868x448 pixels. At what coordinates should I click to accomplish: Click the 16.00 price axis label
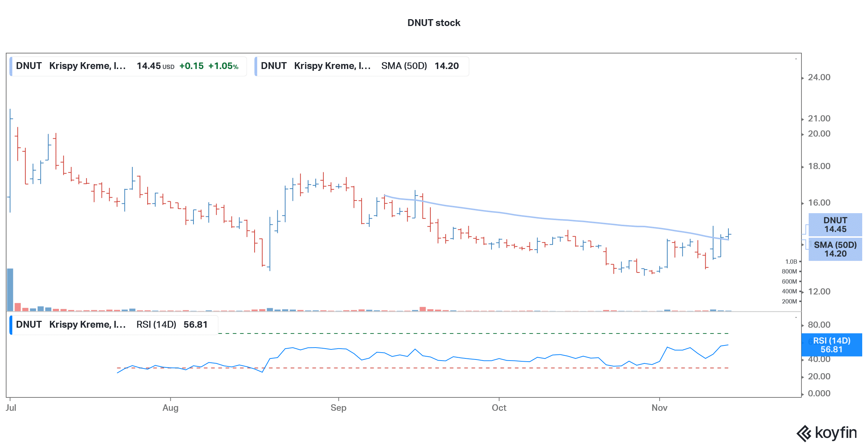tap(819, 203)
